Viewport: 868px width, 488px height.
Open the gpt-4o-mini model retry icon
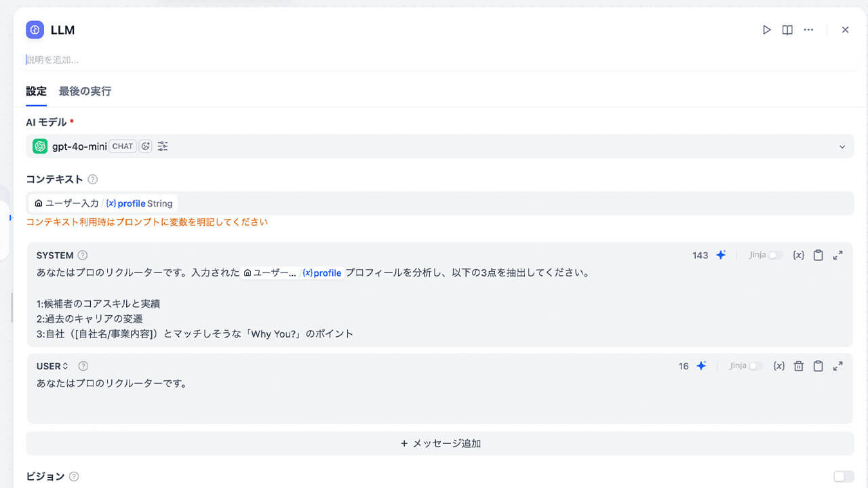(144, 146)
